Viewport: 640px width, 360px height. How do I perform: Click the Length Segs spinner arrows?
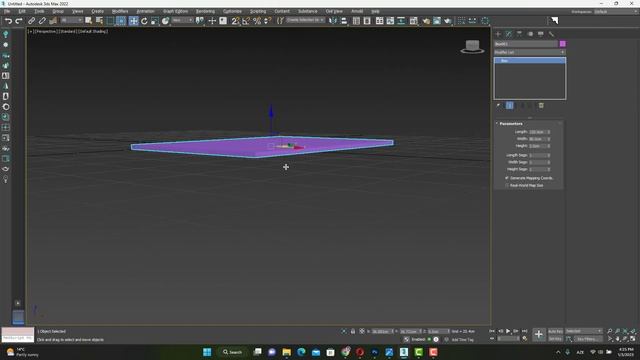point(549,155)
